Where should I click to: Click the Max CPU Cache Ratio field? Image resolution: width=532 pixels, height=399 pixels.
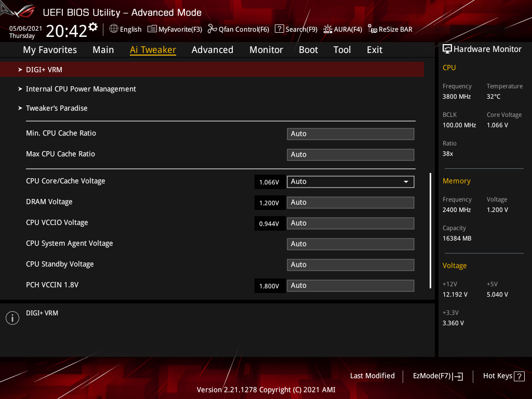point(351,155)
